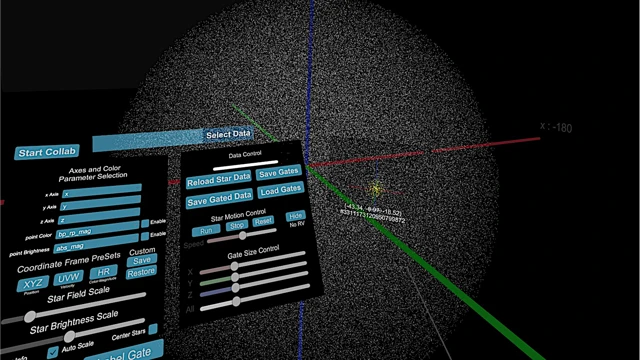Viewport: 640px width, 360px height.
Task: Enable the point Color checkbox
Action: pos(145,223)
